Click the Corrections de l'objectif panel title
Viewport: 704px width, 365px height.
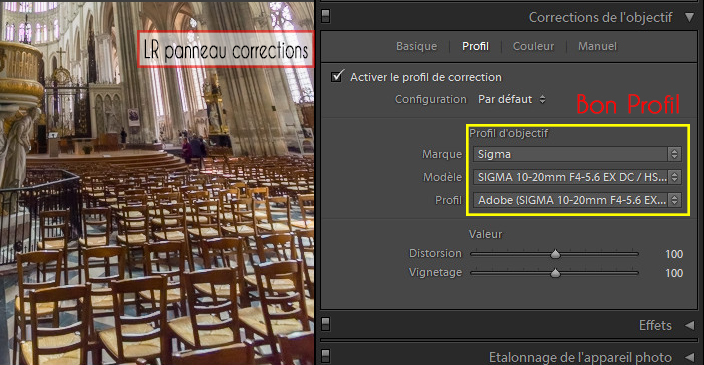click(600, 18)
